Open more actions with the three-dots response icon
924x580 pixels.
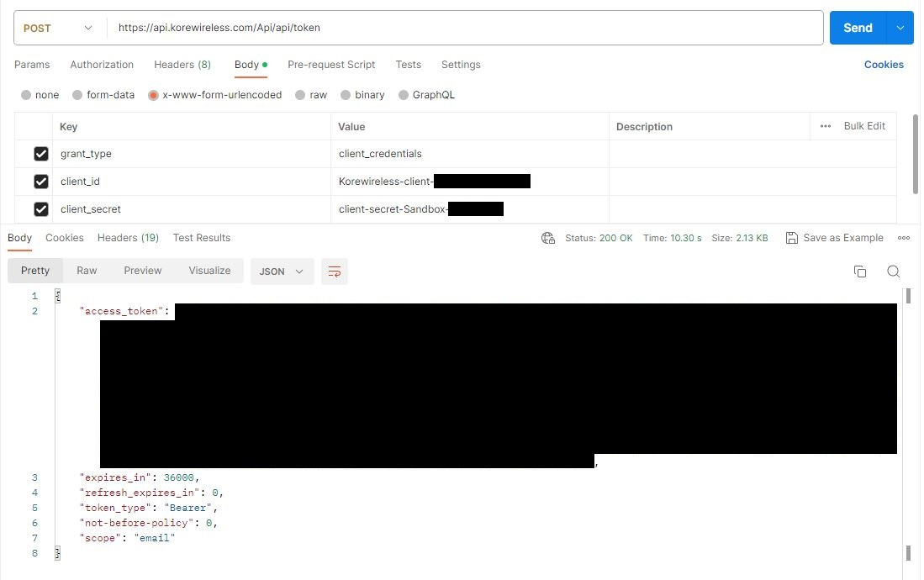pyautogui.click(x=904, y=238)
